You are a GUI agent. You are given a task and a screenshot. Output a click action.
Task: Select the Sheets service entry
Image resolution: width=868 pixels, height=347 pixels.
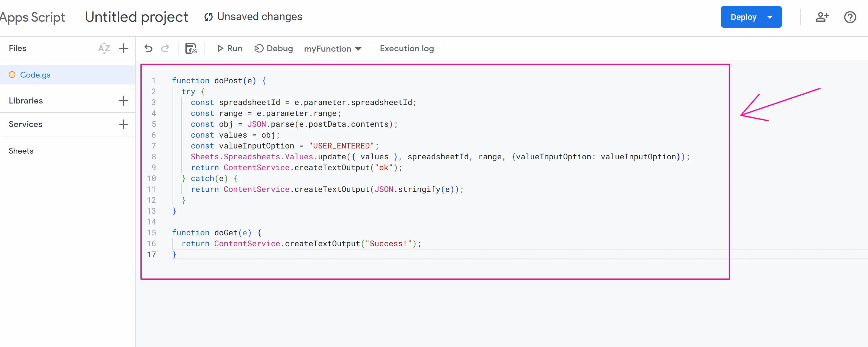pyautogui.click(x=21, y=151)
